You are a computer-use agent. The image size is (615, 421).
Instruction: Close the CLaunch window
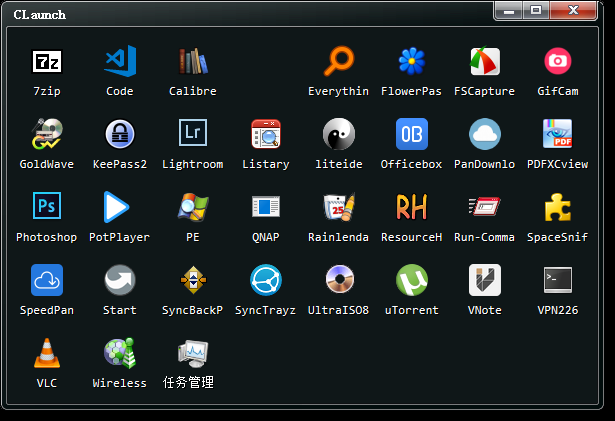coord(573,11)
